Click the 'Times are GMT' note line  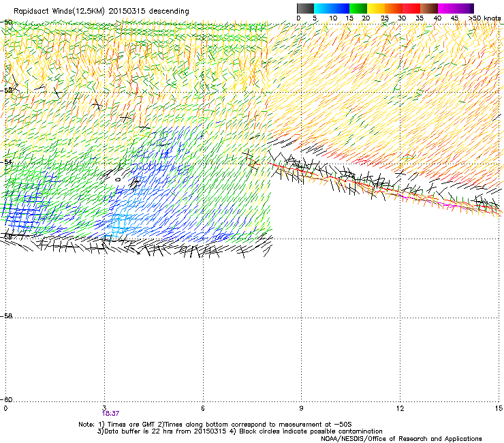(x=215, y=425)
